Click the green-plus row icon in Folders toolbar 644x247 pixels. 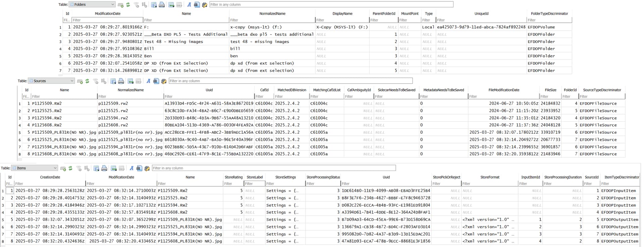[x=120, y=5]
